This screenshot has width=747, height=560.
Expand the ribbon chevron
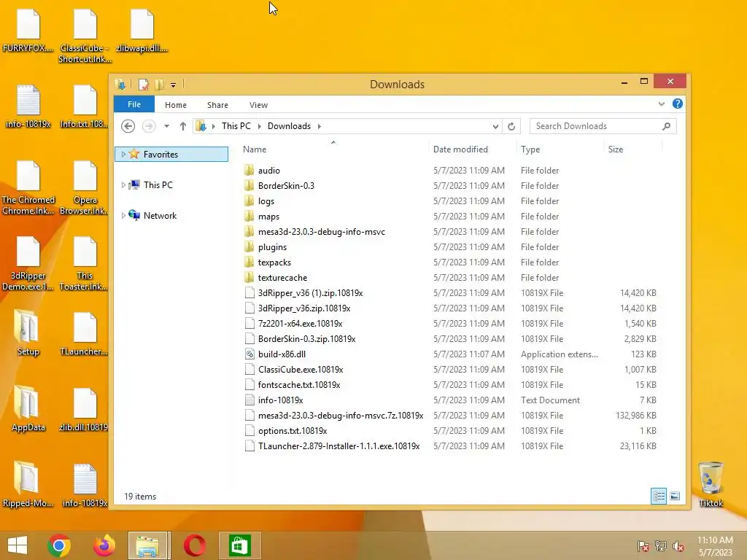click(661, 104)
